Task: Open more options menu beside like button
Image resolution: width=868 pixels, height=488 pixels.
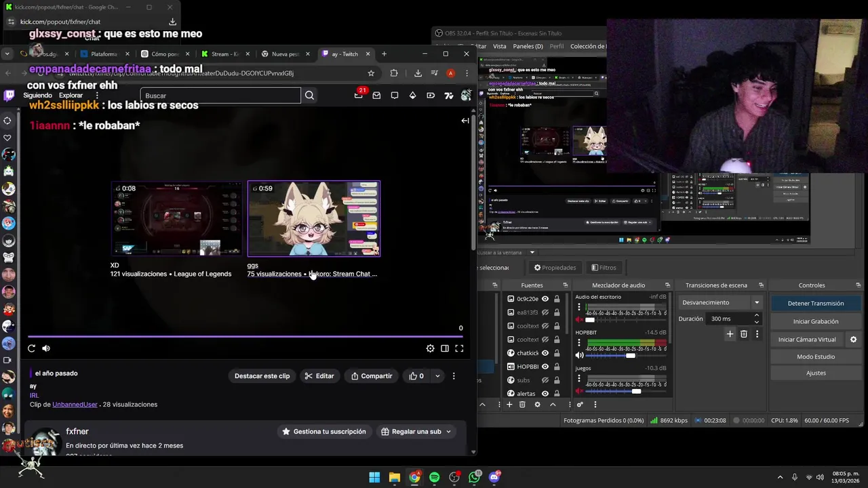Action: pyautogui.click(x=454, y=376)
